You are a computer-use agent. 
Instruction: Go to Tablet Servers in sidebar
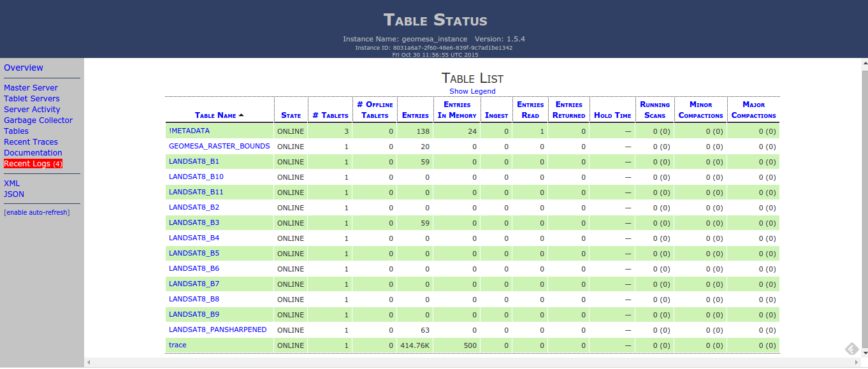point(32,99)
